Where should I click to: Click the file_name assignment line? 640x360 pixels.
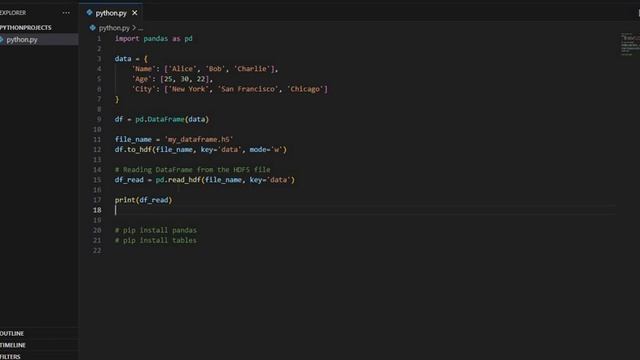pos(174,139)
